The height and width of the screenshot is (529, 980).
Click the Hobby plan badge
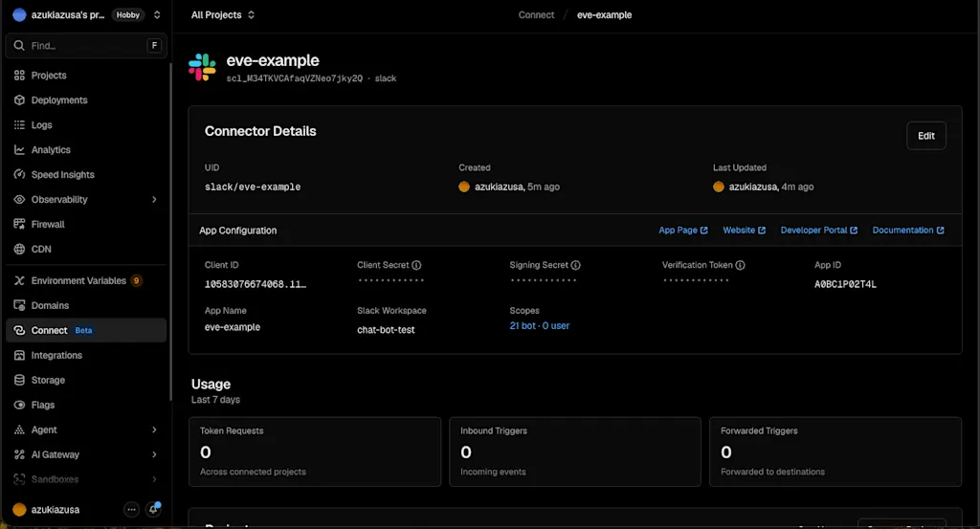click(x=128, y=15)
